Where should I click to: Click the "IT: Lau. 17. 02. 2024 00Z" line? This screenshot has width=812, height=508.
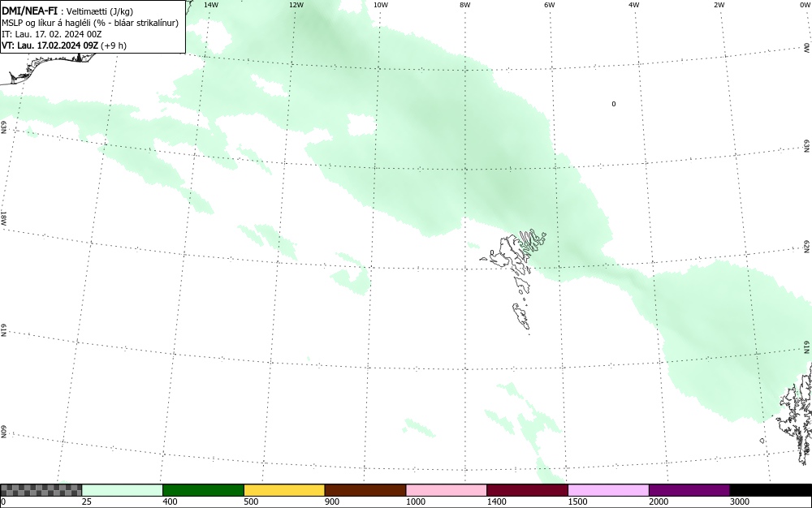[x=52, y=34]
